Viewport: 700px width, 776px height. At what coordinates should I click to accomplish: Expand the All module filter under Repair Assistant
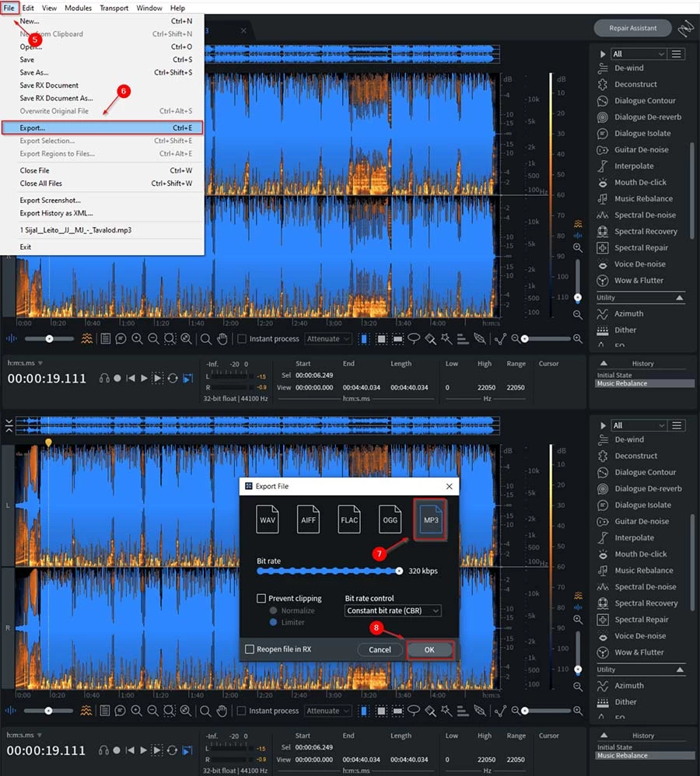click(x=639, y=54)
